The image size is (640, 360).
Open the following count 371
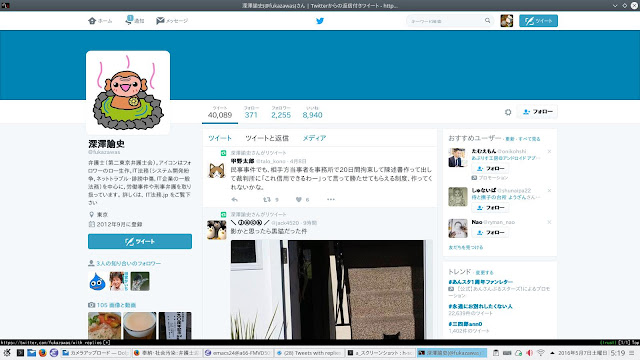click(251, 112)
